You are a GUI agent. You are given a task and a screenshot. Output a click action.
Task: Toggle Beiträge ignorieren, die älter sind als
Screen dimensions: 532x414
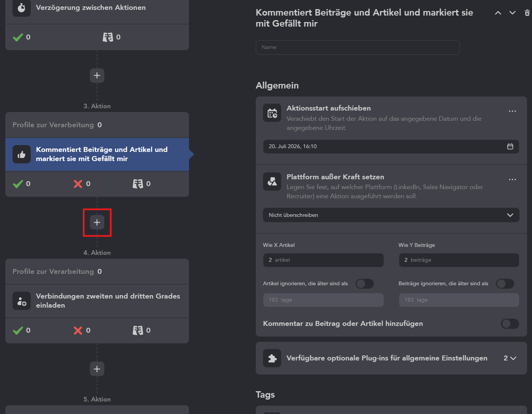(505, 284)
